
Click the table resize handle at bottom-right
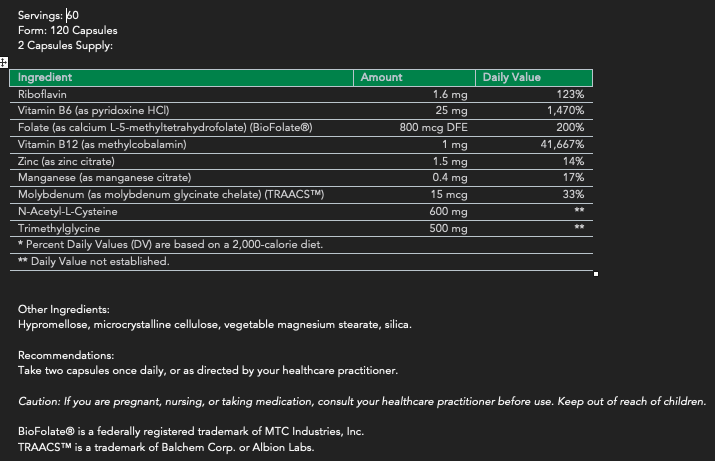tap(596, 273)
